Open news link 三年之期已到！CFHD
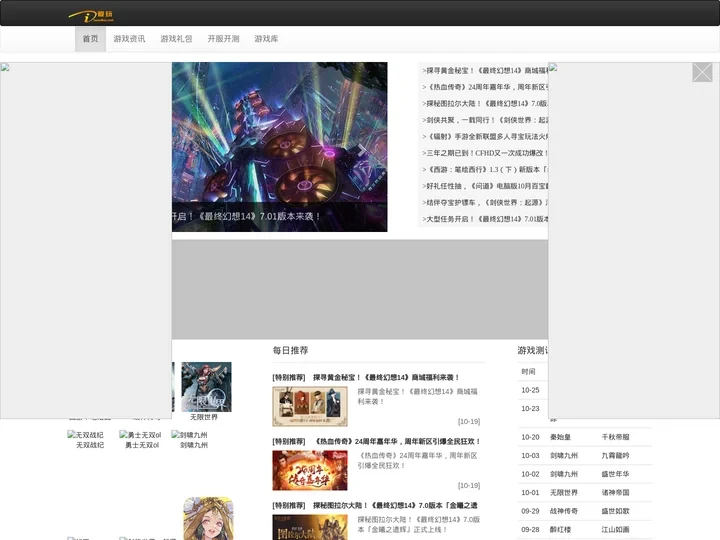Image resolution: width=720 pixels, height=540 pixels. coord(485,153)
